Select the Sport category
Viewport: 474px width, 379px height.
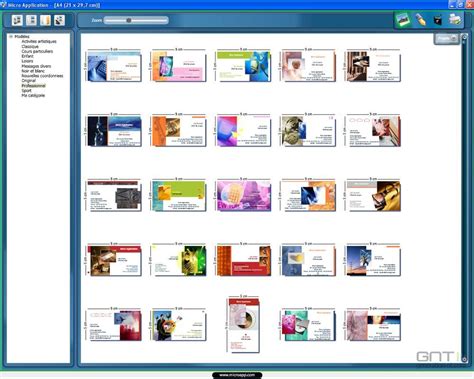point(26,90)
